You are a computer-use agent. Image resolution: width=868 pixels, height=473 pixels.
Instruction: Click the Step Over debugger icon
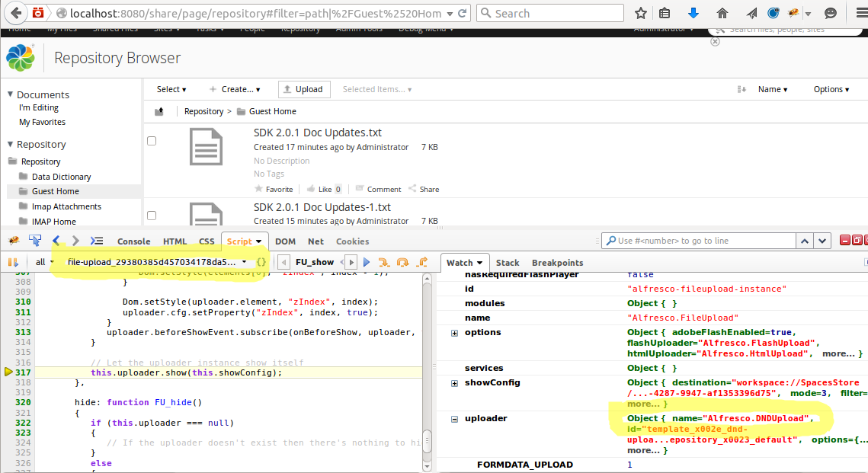[x=402, y=262]
